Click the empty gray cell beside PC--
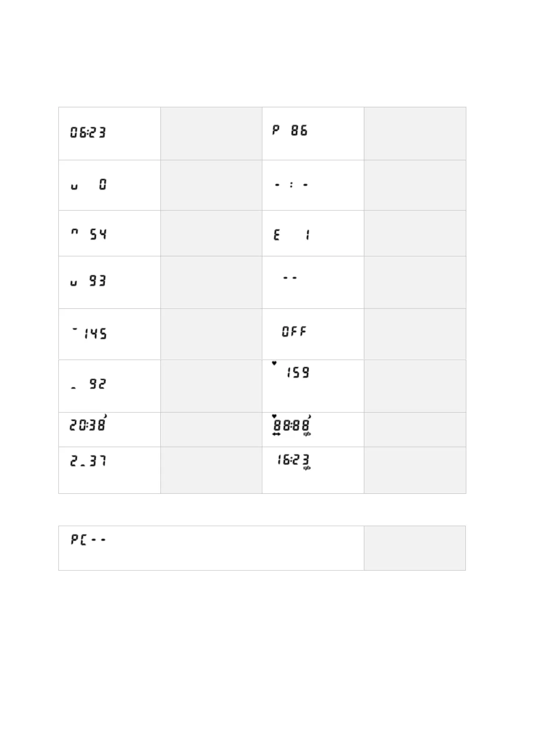Screen dimensions: 535x756 415,548
